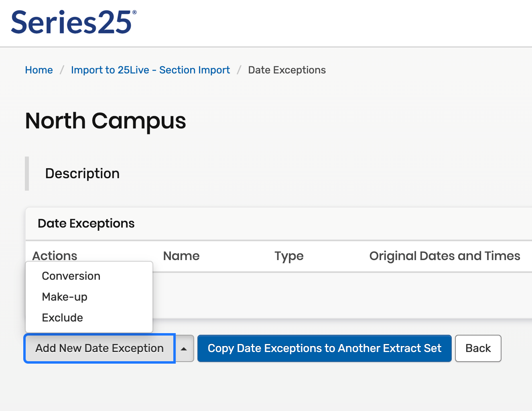The image size is (532, 411).
Task: Click Copy Date Exceptions to Another Extract Set
Action: (324, 348)
